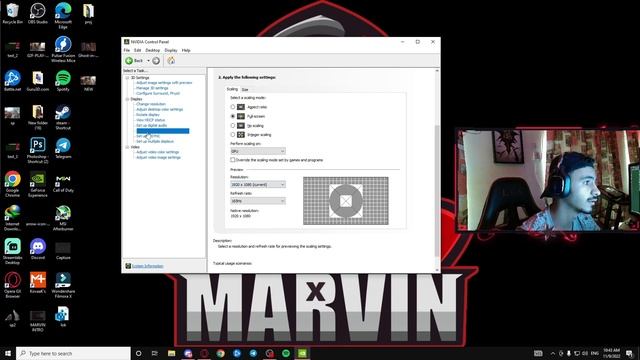Image resolution: width=640 pixels, height=360 pixels.
Task: Open Perform scaling on GPU dropdown
Action: (258, 151)
